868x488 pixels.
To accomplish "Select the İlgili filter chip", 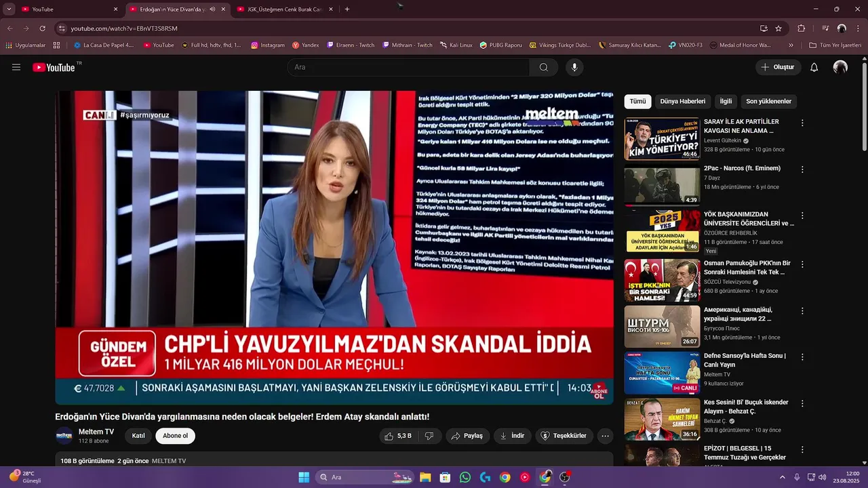I will coord(726,102).
